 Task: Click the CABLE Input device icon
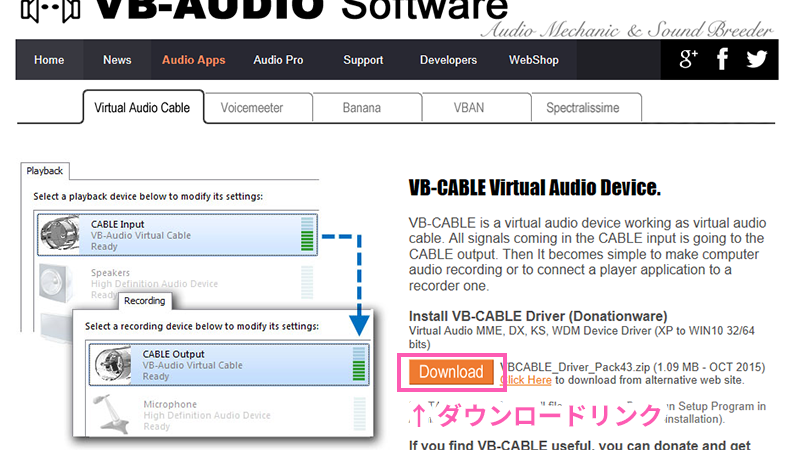click(x=62, y=233)
